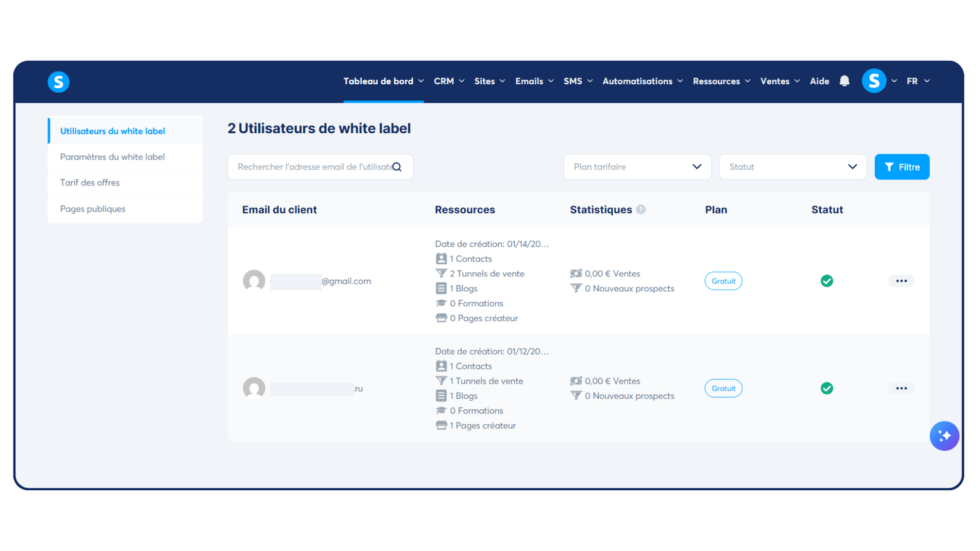Select Utilisateurs du white label in sidebar
This screenshot has height=551, width=980.
click(125, 131)
